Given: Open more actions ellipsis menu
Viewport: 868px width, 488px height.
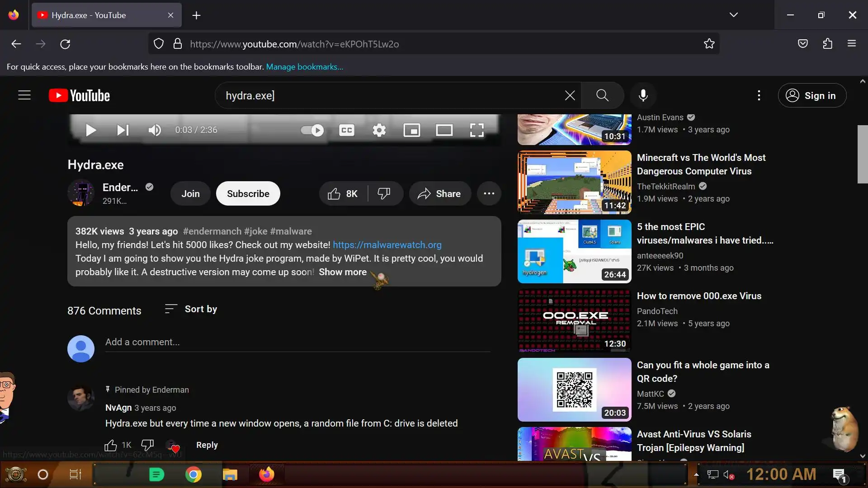Looking at the screenshot, I should (x=489, y=193).
